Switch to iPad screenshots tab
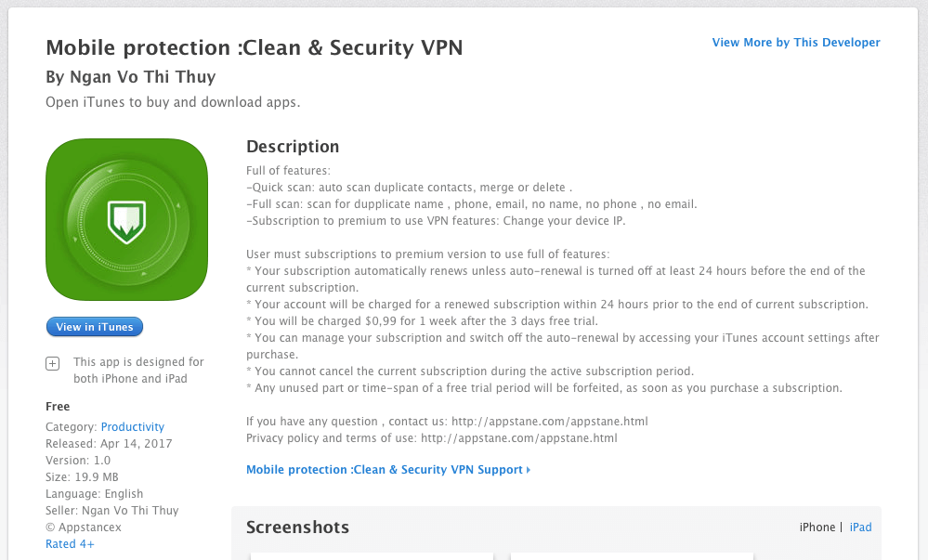928x560 pixels. click(x=860, y=527)
